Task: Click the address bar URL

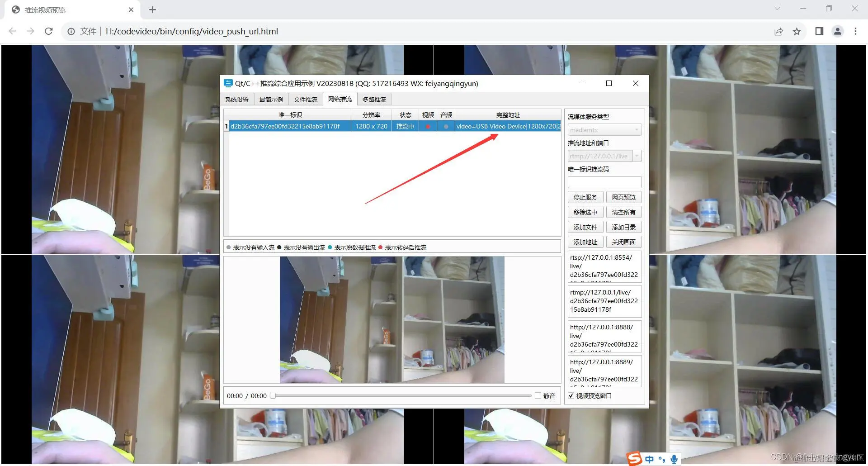Action: coord(192,31)
